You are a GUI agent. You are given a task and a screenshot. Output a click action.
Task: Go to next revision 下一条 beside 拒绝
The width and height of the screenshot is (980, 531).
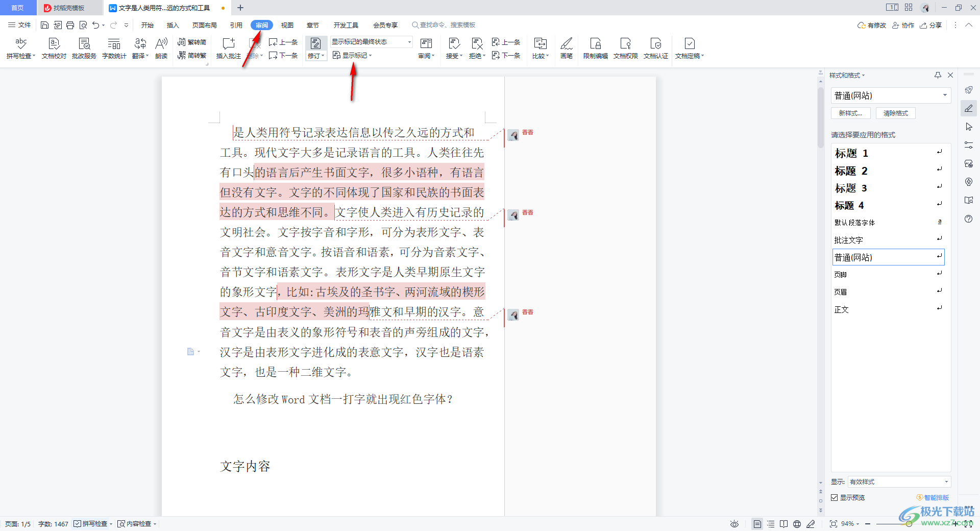click(506, 55)
